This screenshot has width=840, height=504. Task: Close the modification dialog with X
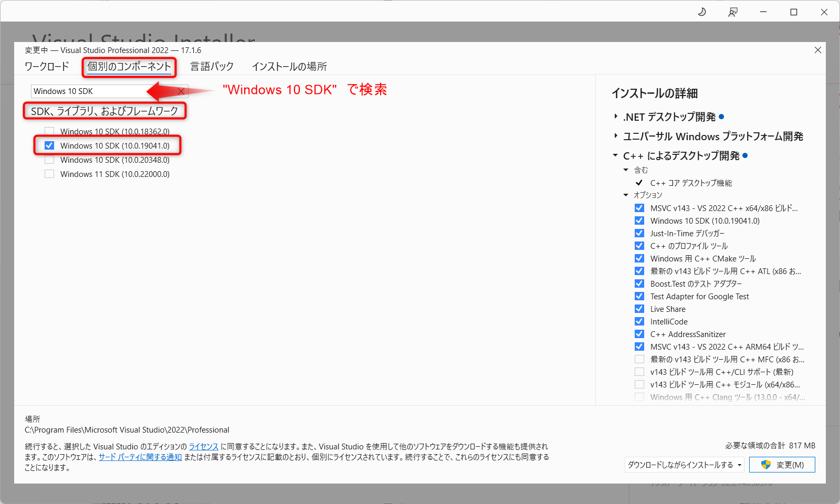point(818,50)
